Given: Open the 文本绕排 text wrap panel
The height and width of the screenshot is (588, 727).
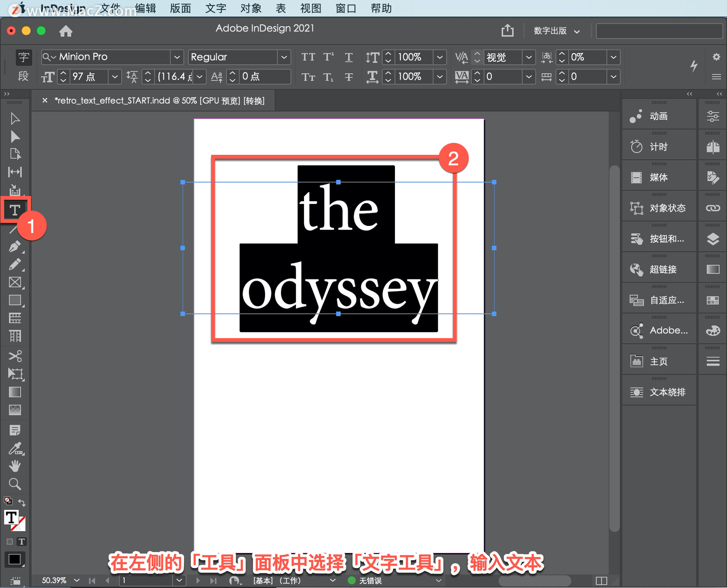Looking at the screenshot, I should (659, 392).
